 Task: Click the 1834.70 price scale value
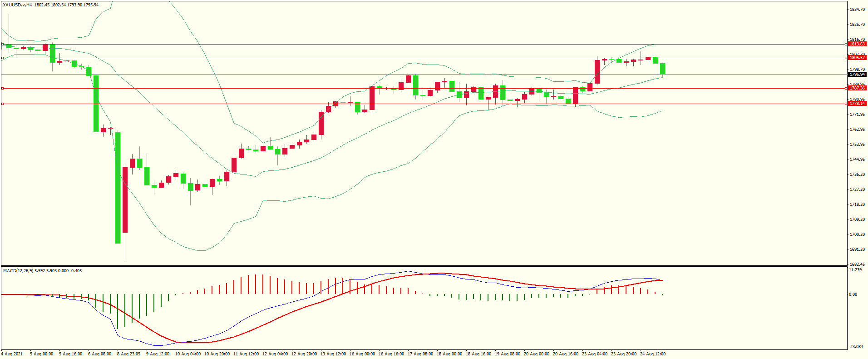coord(857,10)
